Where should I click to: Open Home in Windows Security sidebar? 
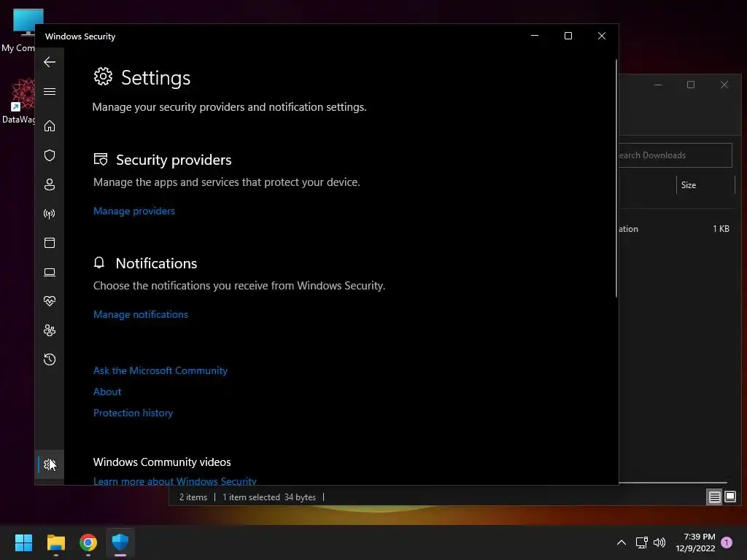[x=50, y=126]
